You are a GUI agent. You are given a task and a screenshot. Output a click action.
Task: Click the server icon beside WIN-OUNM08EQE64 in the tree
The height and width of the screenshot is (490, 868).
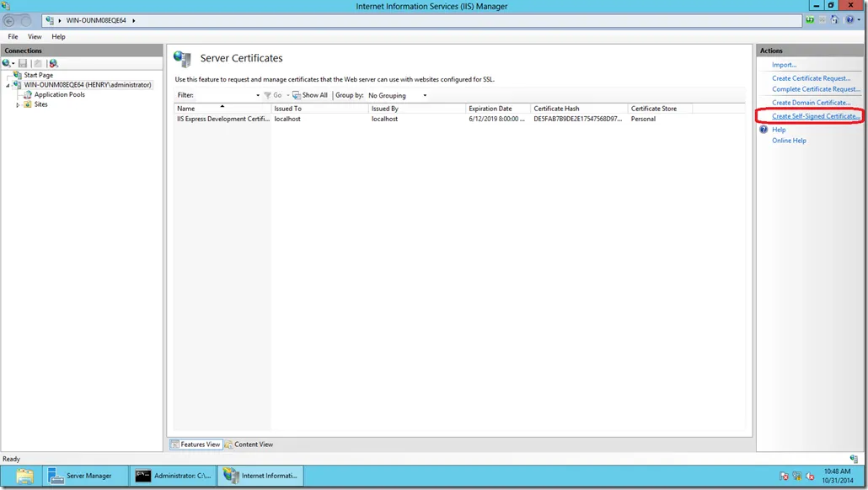(17, 85)
